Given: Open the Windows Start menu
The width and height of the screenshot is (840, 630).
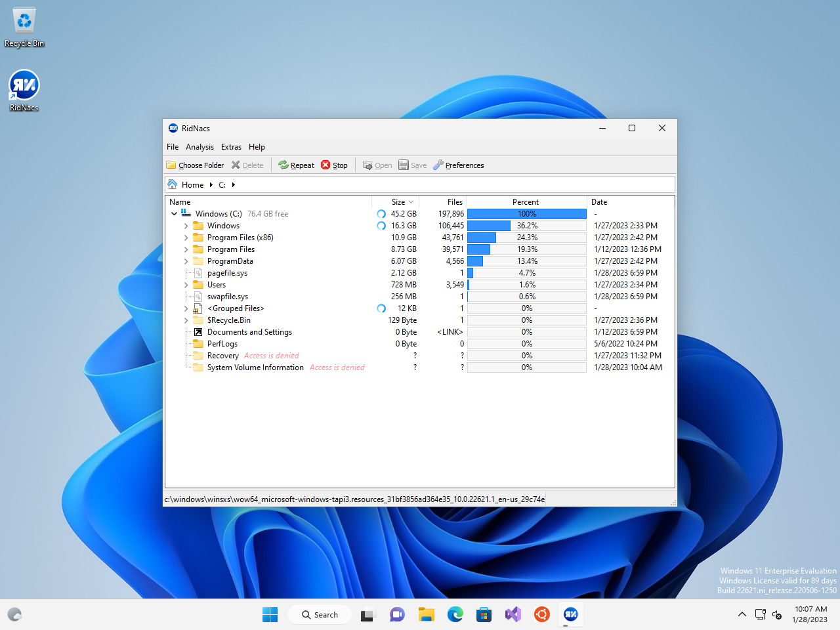Looking at the screenshot, I should 270,614.
